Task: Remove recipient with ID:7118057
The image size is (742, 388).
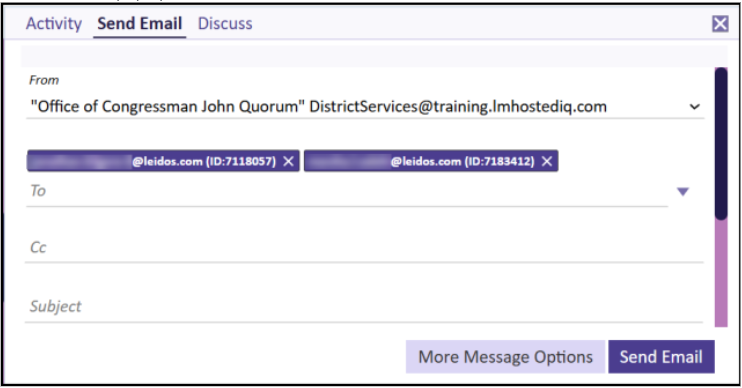Action: pyautogui.click(x=288, y=161)
